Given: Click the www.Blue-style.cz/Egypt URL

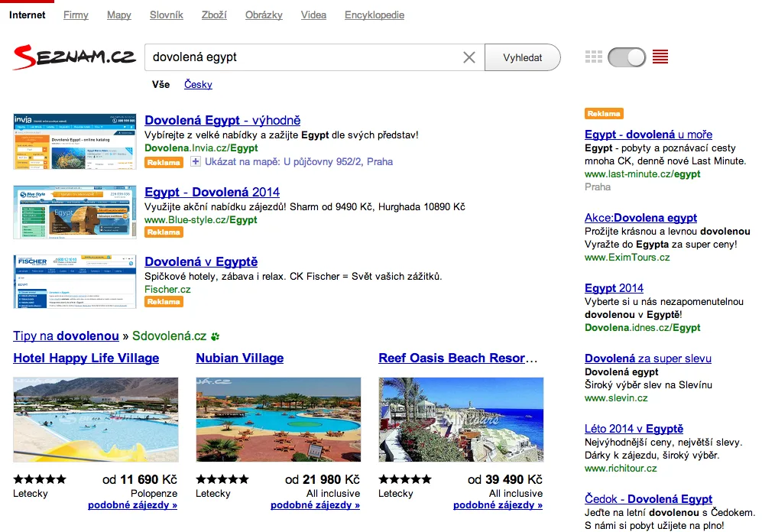Looking at the screenshot, I should (x=201, y=219).
